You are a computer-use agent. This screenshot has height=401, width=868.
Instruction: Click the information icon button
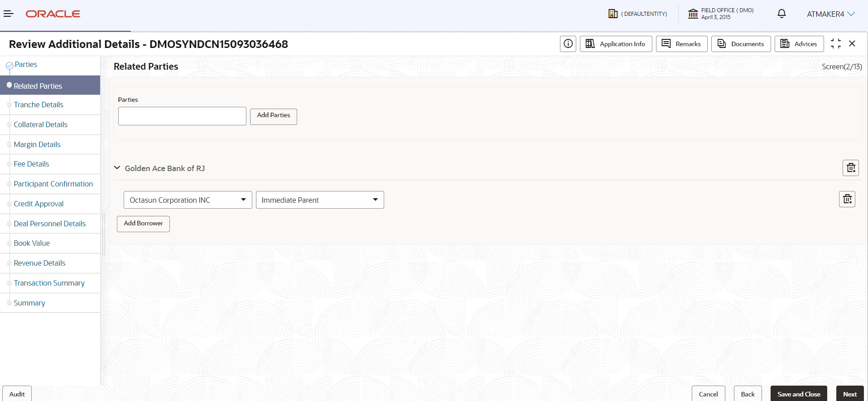point(568,44)
